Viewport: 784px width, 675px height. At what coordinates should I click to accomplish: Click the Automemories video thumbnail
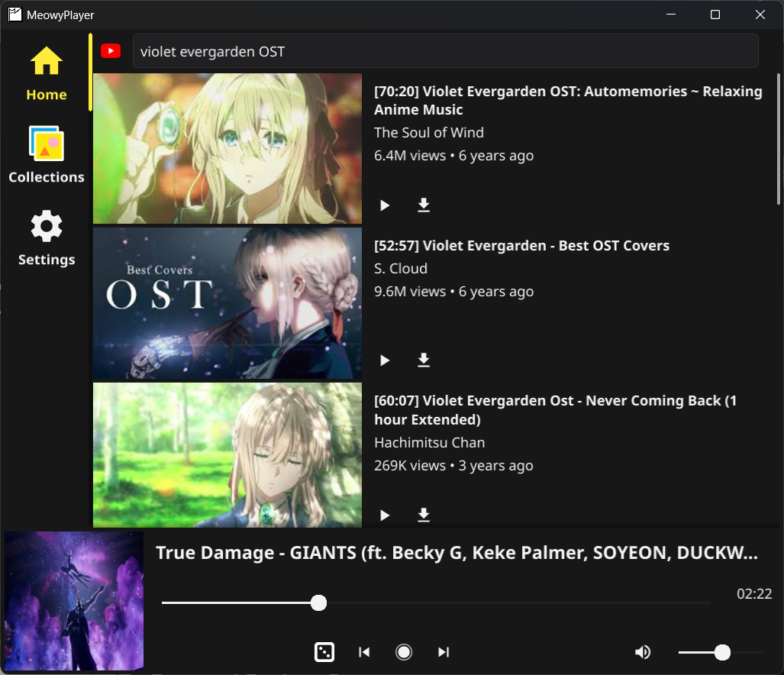pyautogui.click(x=227, y=148)
